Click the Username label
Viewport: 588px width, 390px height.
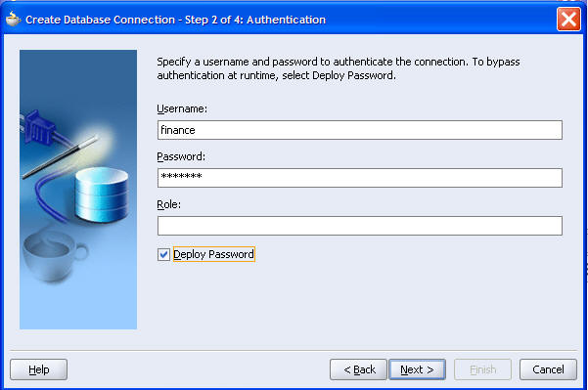pos(182,108)
